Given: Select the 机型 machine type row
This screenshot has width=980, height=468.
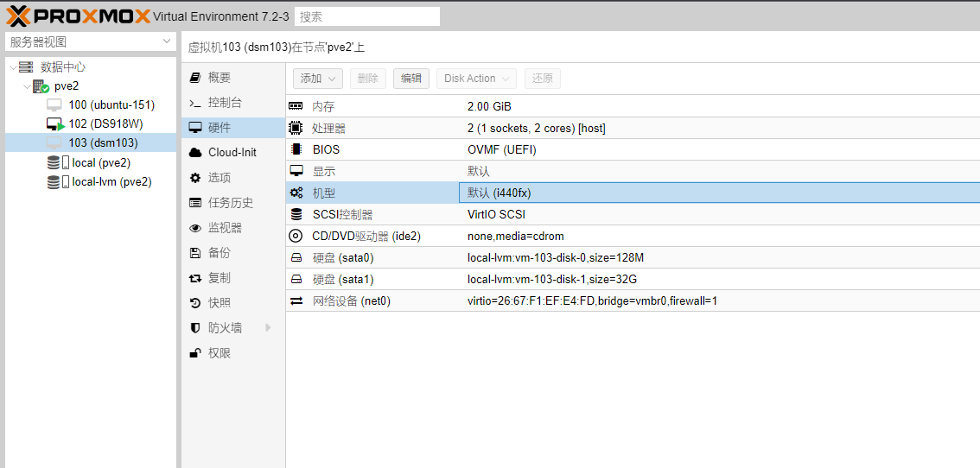Looking at the screenshot, I should [633, 193].
